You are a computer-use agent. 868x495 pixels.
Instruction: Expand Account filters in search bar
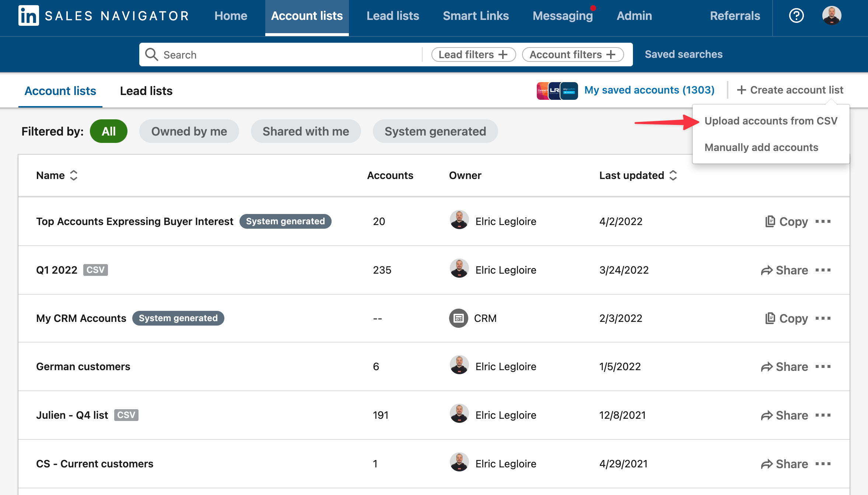[573, 55]
